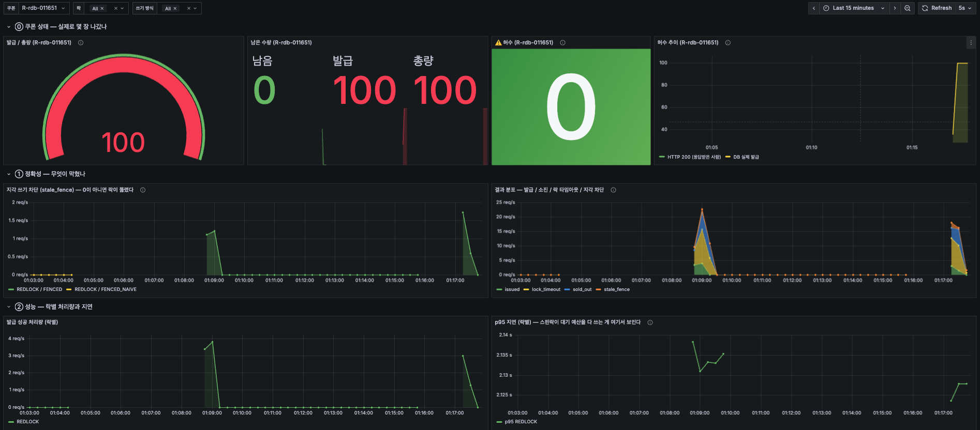Shift time range backward with left arrow
This screenshot has width=980, height=430.
tap(814, 8)
